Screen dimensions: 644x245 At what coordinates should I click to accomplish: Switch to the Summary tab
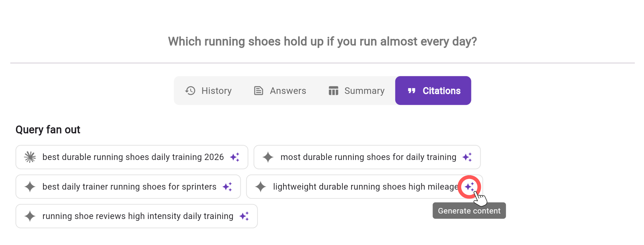[x=356, y=90]
